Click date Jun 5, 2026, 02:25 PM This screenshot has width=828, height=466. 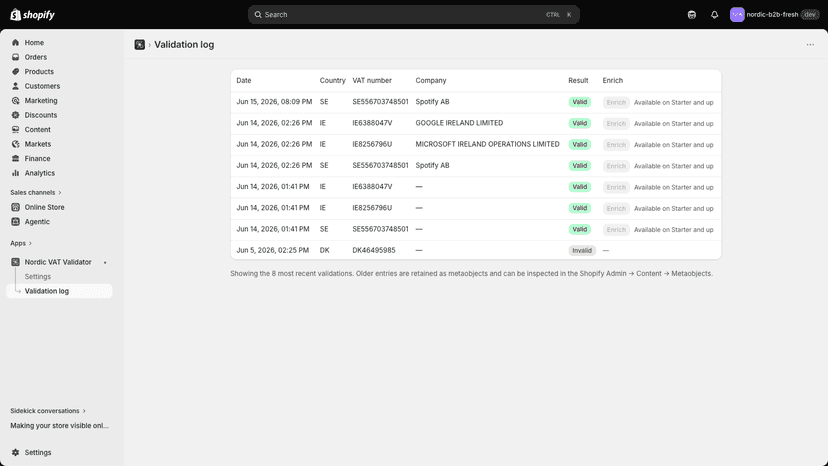(272, 250)
